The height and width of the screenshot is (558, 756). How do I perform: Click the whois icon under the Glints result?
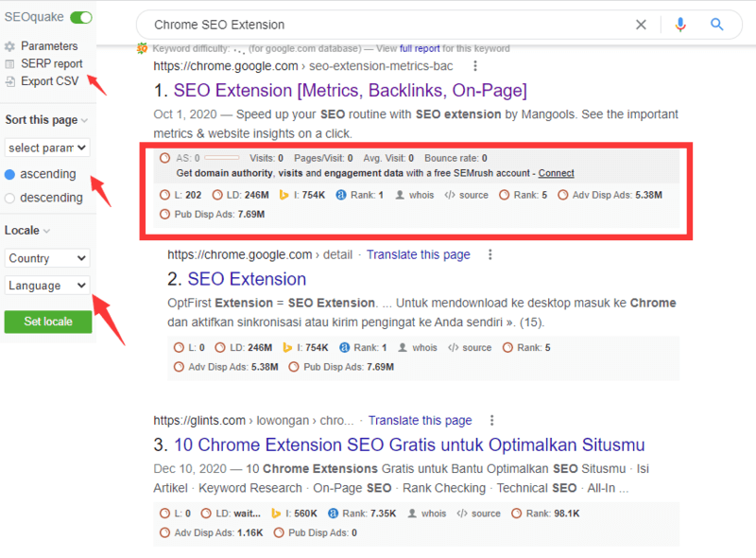tap(412, 514)
